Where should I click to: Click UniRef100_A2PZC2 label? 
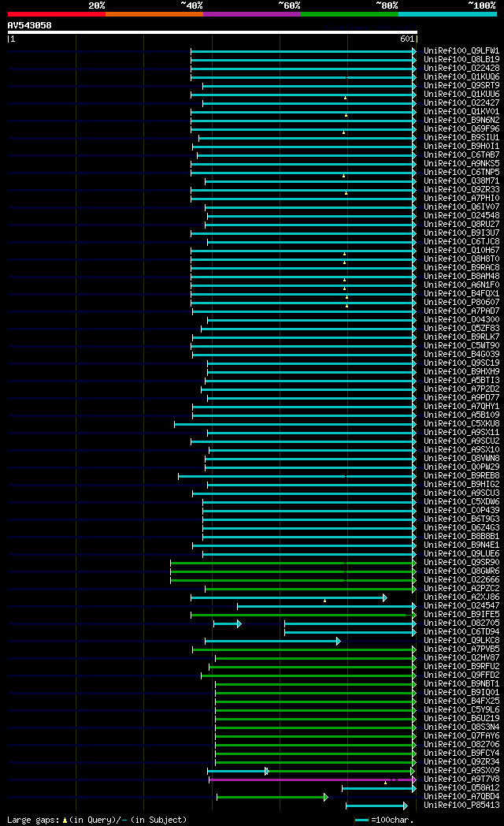click(x=461, y=589)
